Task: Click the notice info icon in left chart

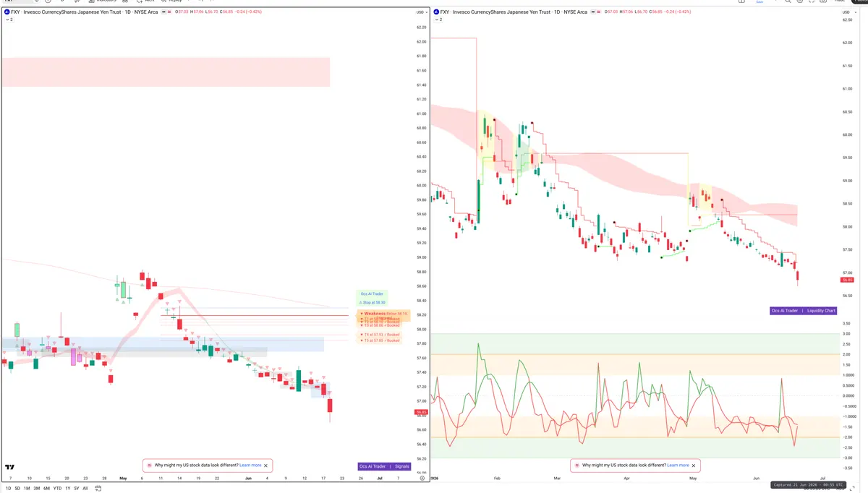Action: pyautogui.click(x=149, y=466)
